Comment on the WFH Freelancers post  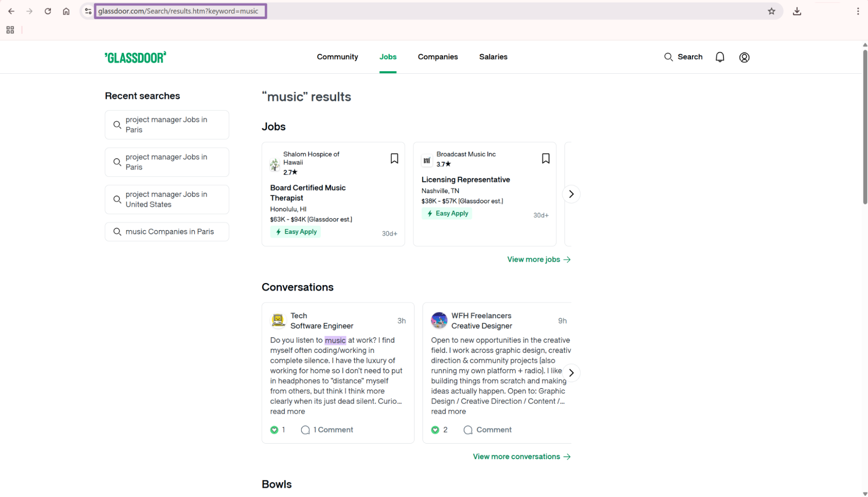(488, 430)
